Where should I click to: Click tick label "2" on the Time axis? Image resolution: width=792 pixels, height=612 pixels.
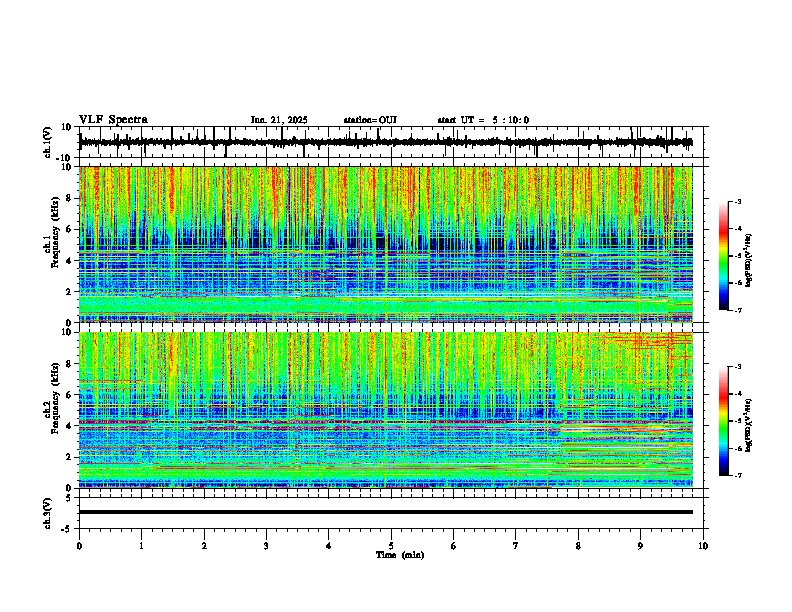click(204, 546)
